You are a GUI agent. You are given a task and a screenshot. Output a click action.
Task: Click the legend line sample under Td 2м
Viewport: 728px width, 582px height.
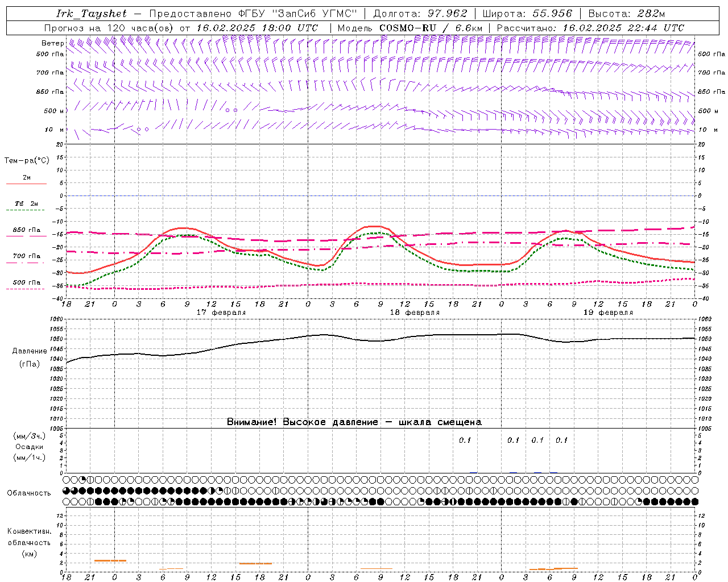[26, 210]
